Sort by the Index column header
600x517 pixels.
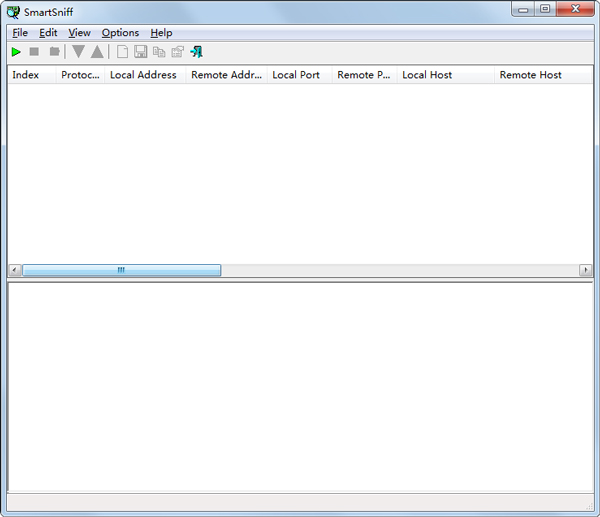(32, 75)
